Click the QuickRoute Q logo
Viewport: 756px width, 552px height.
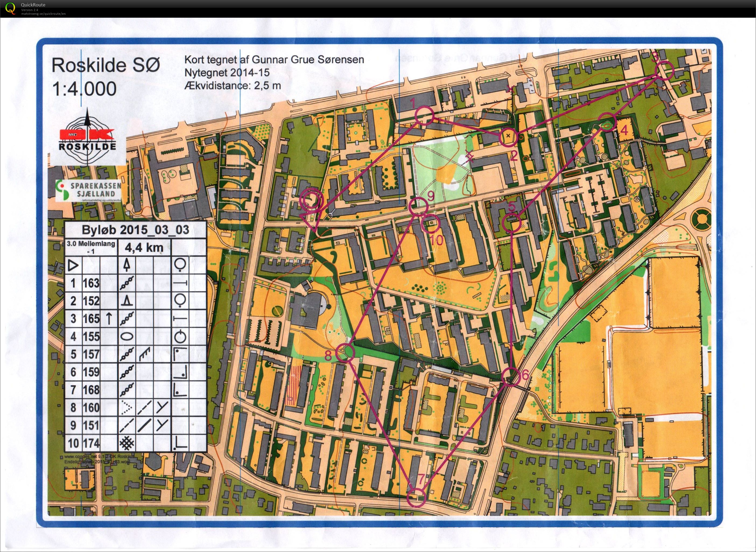pos(10,8)
